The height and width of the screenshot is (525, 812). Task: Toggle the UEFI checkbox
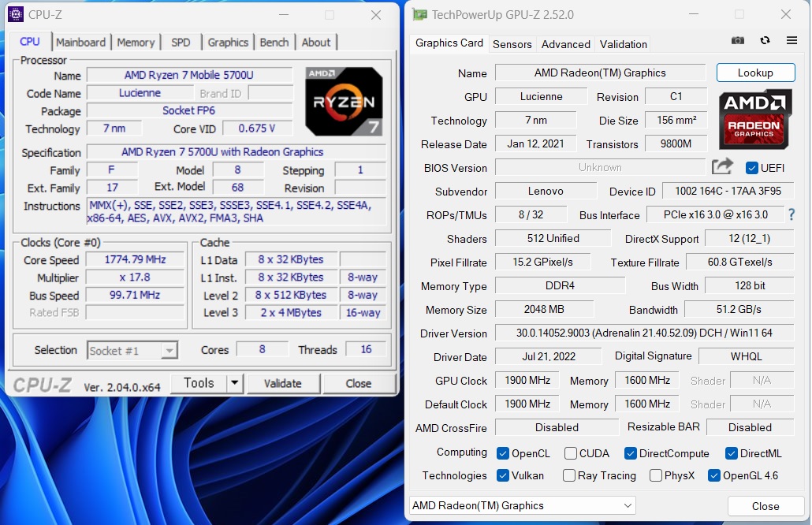(752, 168)
